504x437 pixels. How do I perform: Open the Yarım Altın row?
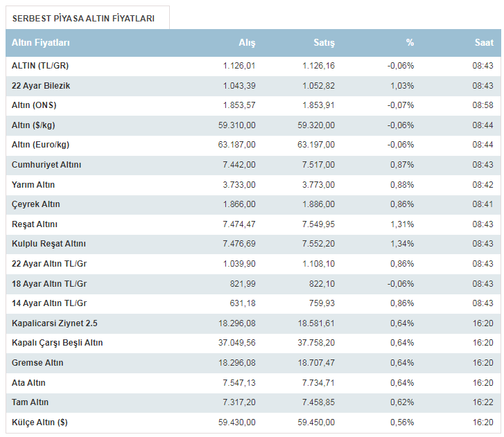(x=253, y=185)
